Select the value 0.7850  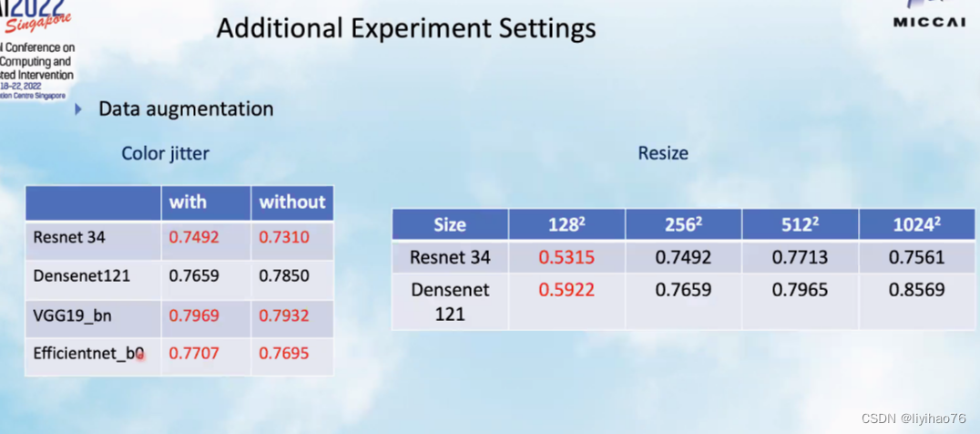(284, 275)
